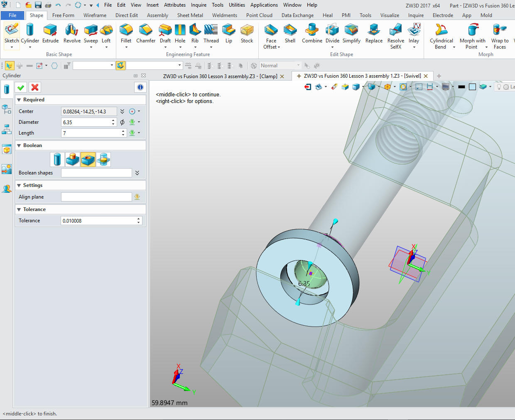
Task: Open the Face Offset dropdown arrow
Action: (x=279, y=47)
